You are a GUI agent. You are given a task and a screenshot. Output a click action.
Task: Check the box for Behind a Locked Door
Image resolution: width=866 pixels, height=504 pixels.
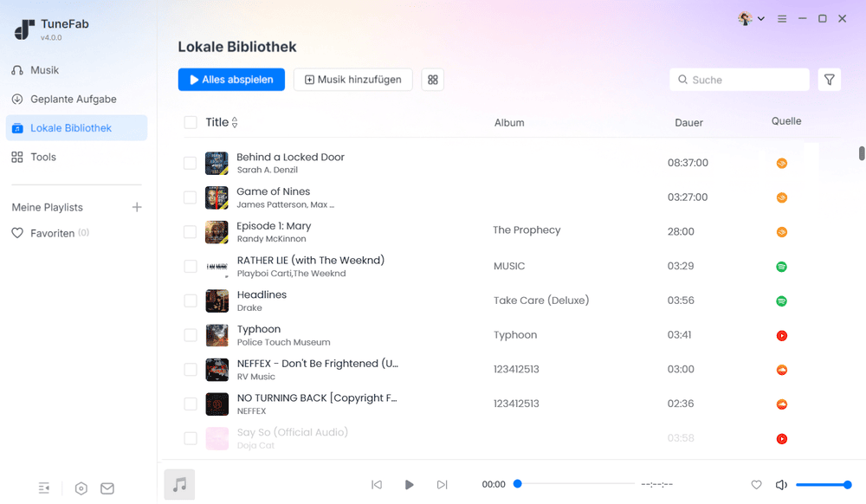tap(191, 163)
